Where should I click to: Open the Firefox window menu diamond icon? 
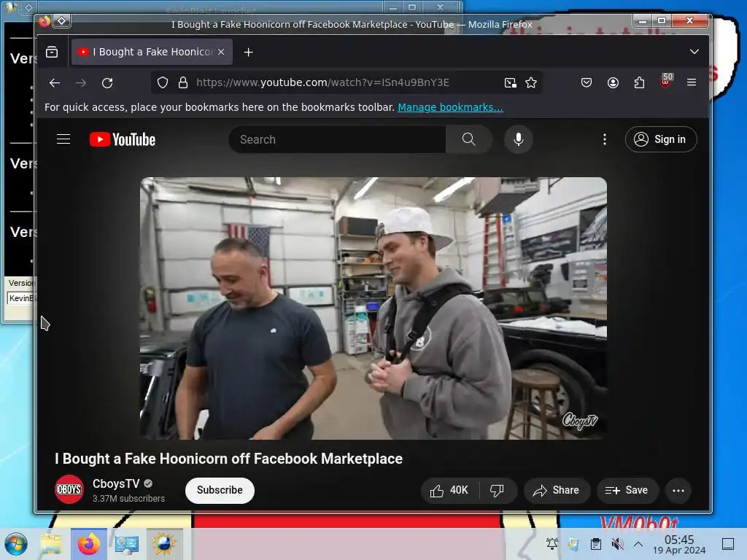point(62,21)
